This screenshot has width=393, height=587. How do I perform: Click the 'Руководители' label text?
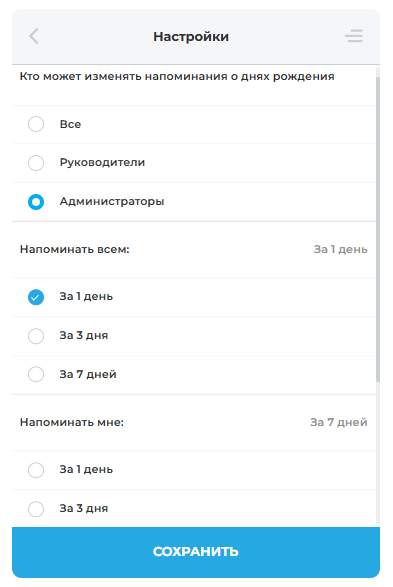coord(102,162)
